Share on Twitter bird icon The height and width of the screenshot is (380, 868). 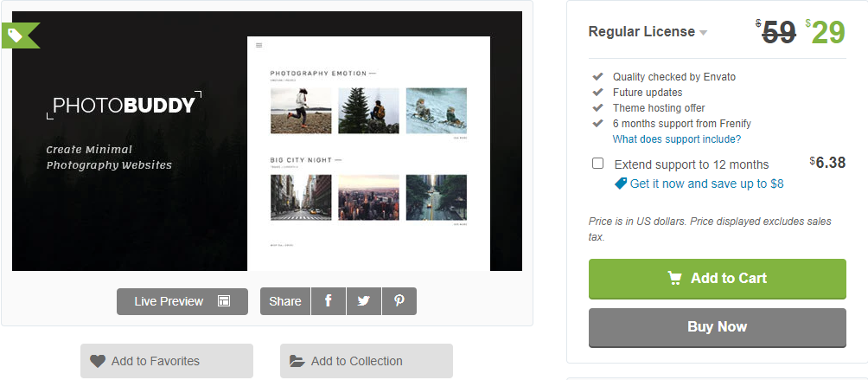[x=364, y=301]
